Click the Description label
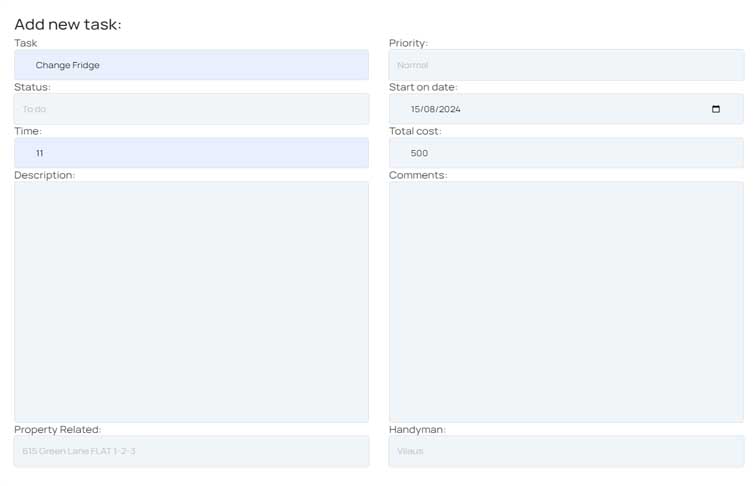 [44, 175]
